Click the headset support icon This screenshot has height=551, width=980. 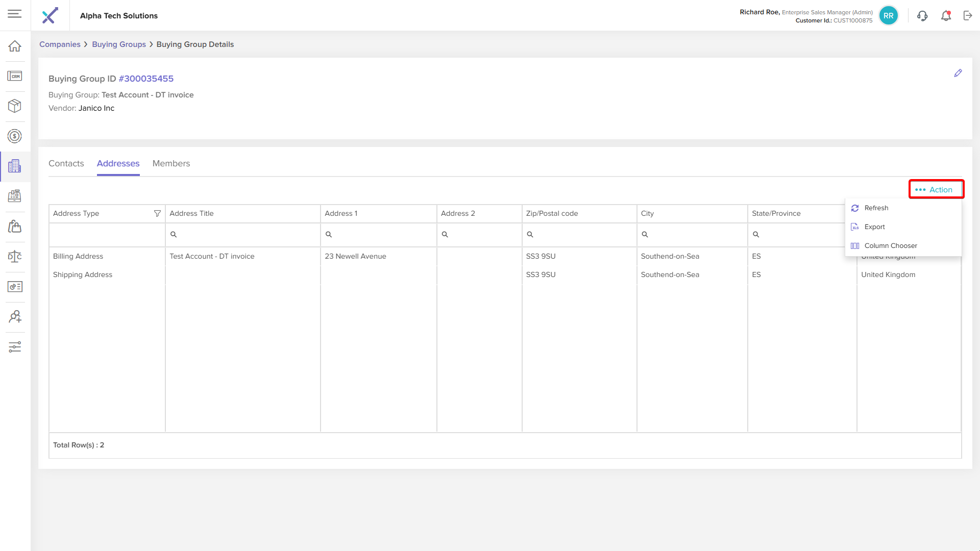(922, 16)
